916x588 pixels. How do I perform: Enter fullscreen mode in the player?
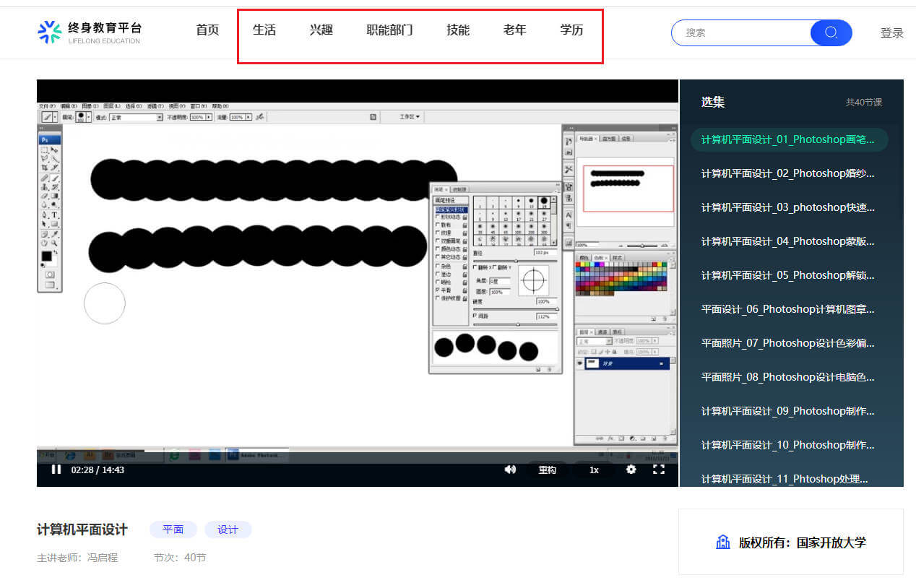(x=659, y=470)
